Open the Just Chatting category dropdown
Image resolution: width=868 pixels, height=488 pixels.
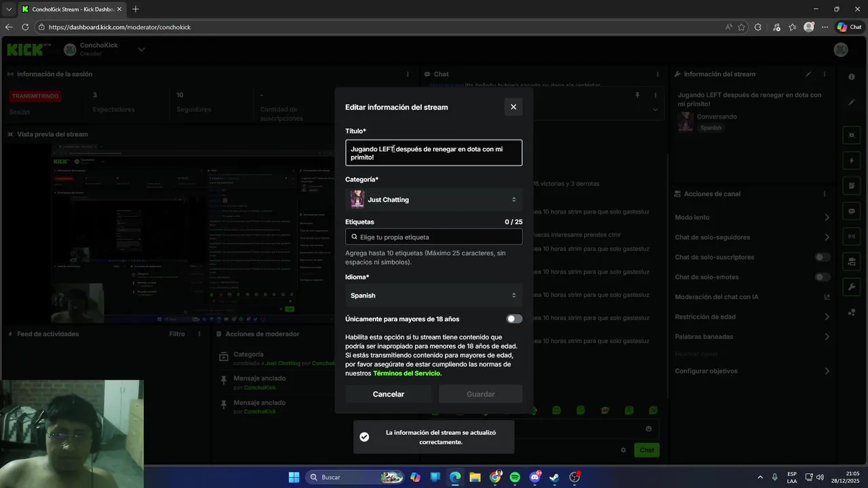click(x=434, y=200)
